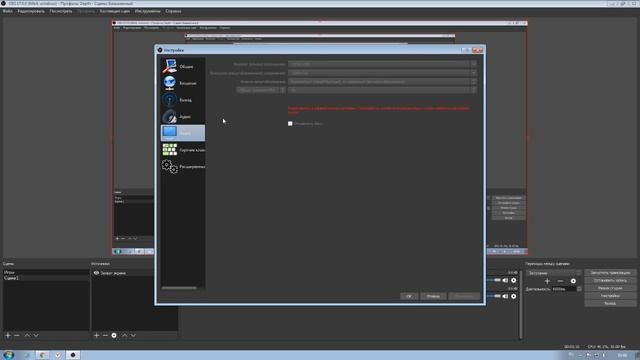Expand the downscale filter dropdown

(x=473, y=81)
